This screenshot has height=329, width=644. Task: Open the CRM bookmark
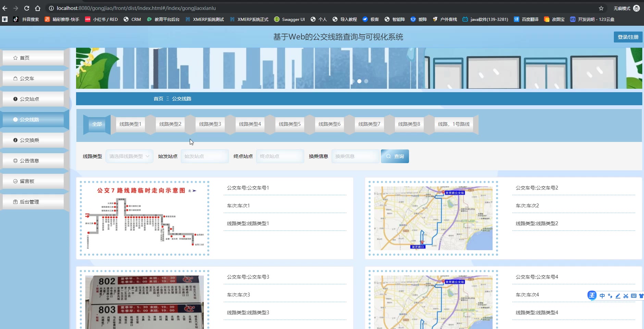pyautogui.click(x=132, y=20)
